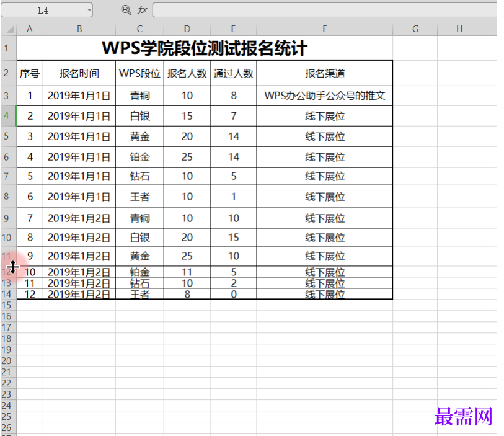This screenshot has width=504, height=436.
Task: Click the 报名时间 header cell
Action: 79,73
